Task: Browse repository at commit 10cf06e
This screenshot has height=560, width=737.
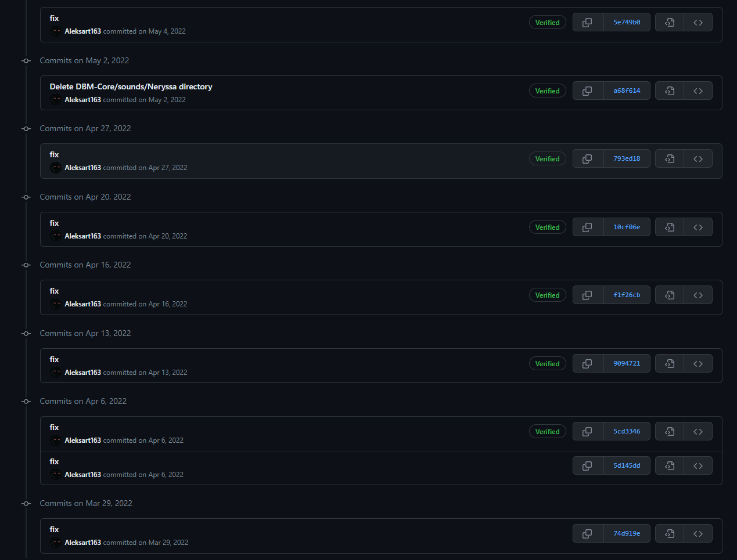Action: 698,227
